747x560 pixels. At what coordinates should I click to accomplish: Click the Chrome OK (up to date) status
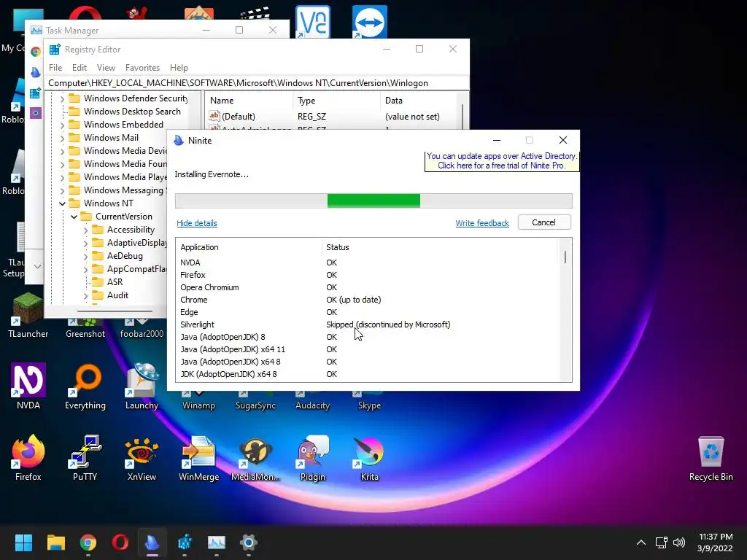tap(354, 300)
